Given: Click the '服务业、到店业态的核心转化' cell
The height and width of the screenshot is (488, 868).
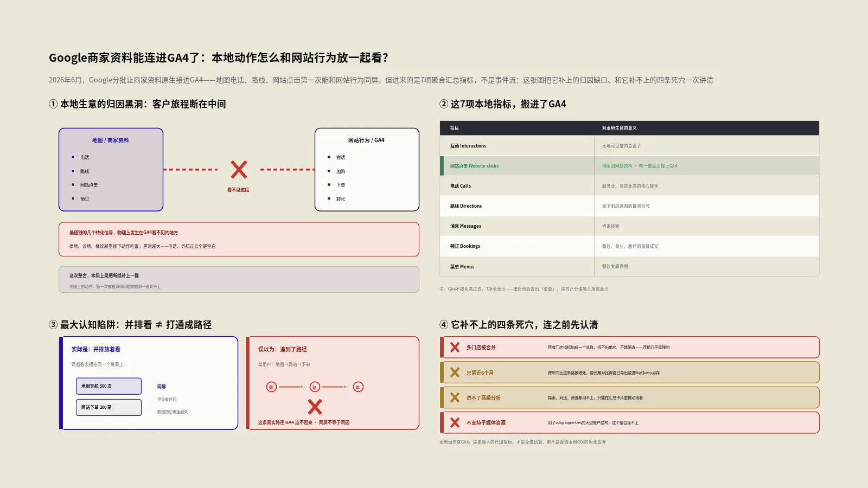Looking at the screenshot, I should click(707, 186).
